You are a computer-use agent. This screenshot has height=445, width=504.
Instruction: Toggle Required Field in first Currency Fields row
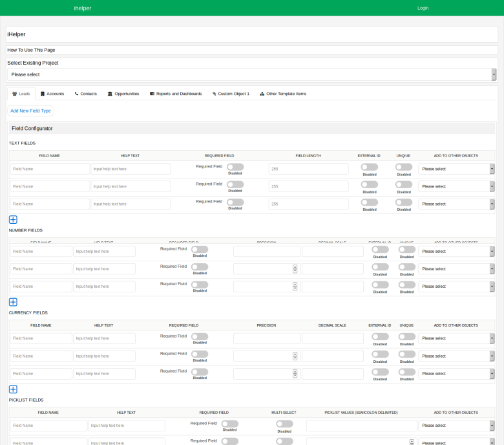(200, 336)
